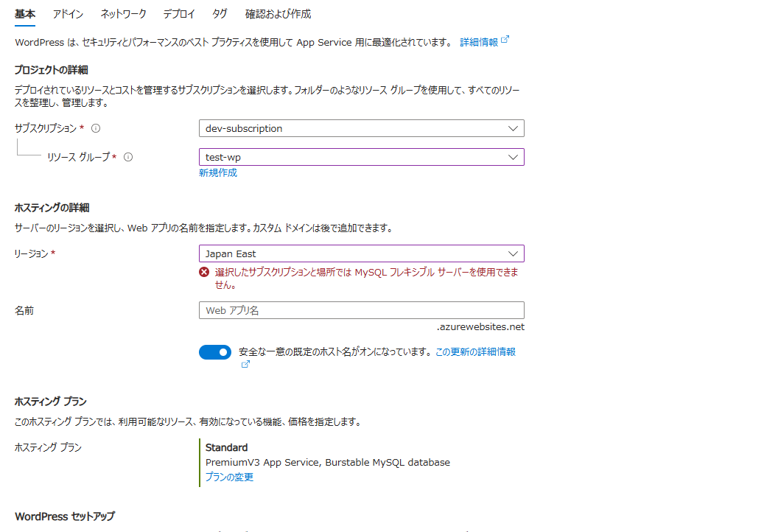Click the Web アプリ名 input field
This screenshot has height=532, width=764.
[x=361, y=310]
